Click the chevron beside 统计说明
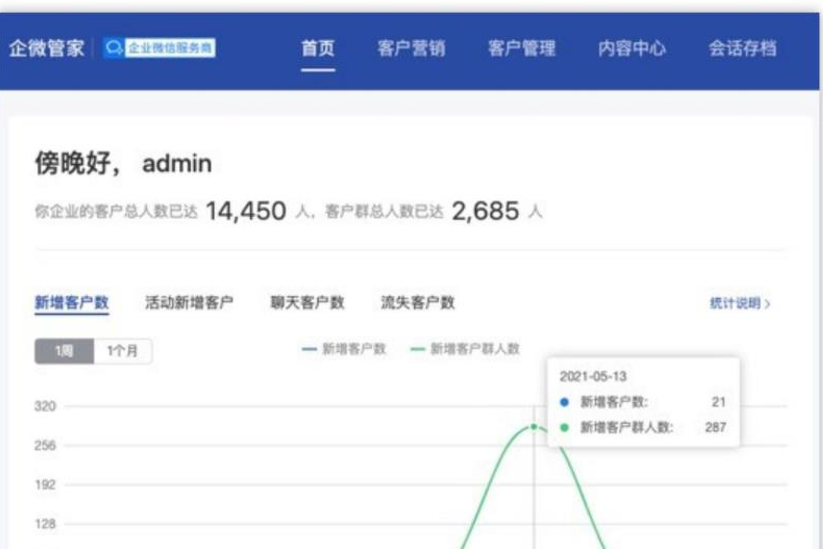The height and width of the screenshot is (549, 823). [x=767, y=304]
